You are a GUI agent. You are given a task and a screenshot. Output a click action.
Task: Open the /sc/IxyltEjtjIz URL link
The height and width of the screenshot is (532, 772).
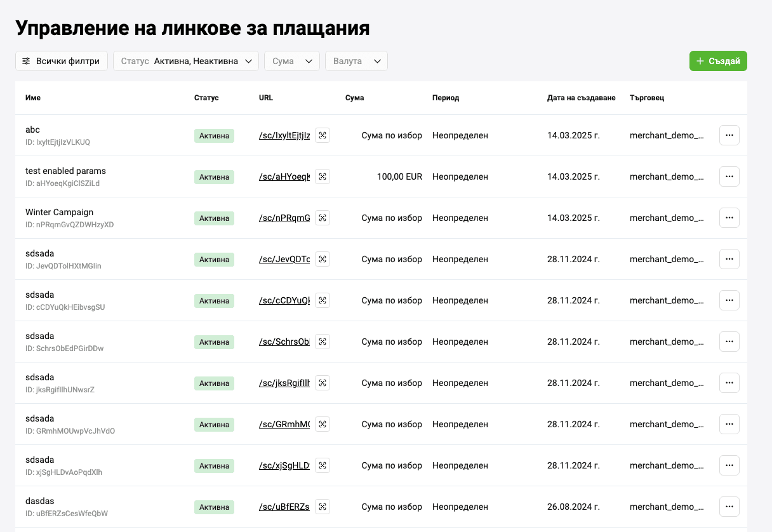pyautogui.click(x=284, y=135)
